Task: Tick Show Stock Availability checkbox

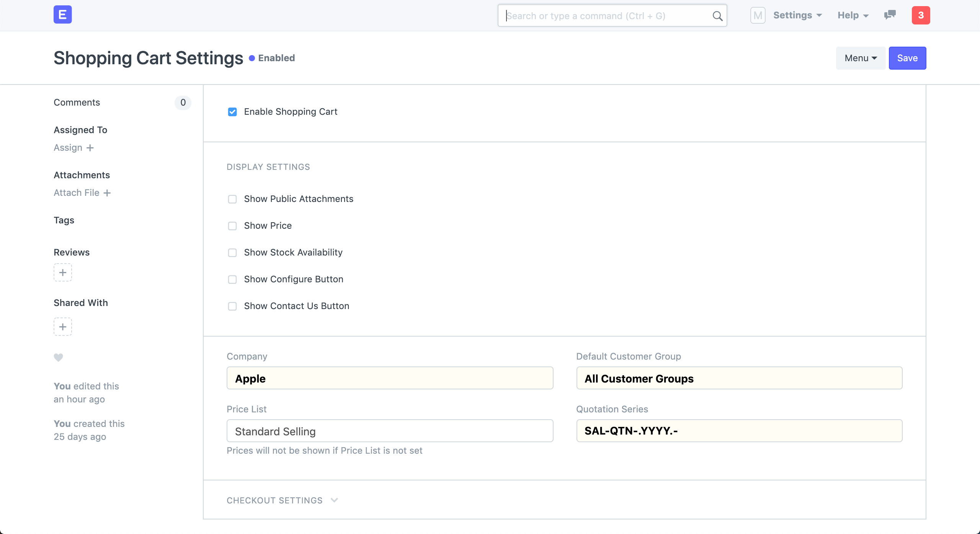Action: 232,252
